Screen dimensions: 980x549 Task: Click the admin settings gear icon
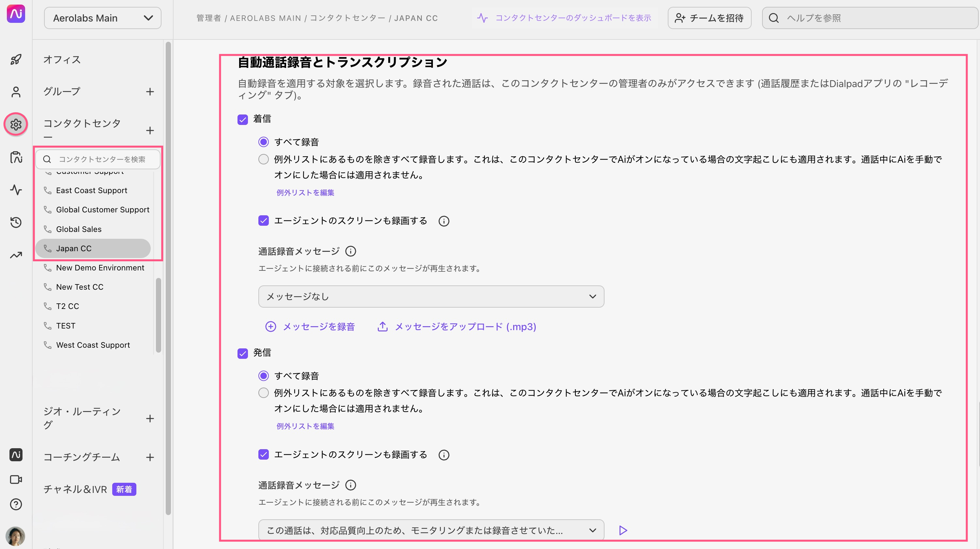tap(16, 124)
